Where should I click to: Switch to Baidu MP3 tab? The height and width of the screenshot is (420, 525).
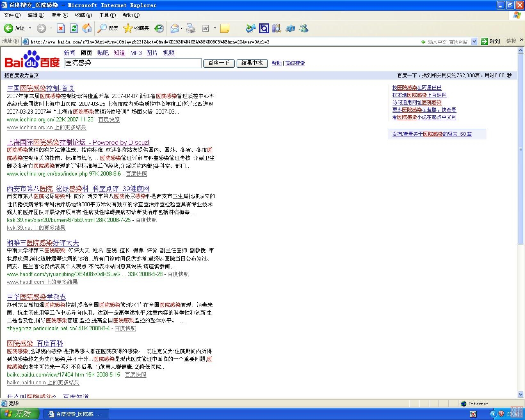136,53
